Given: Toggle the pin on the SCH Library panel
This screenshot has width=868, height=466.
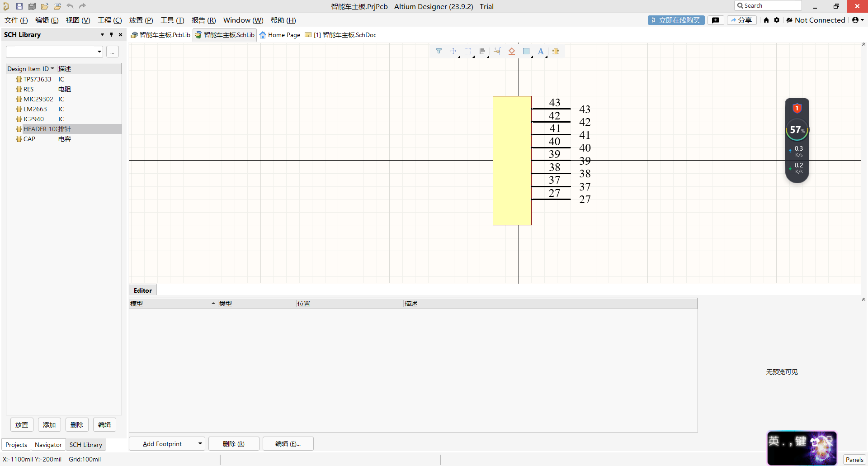Looking at the screenshot, I should point(111,34).
